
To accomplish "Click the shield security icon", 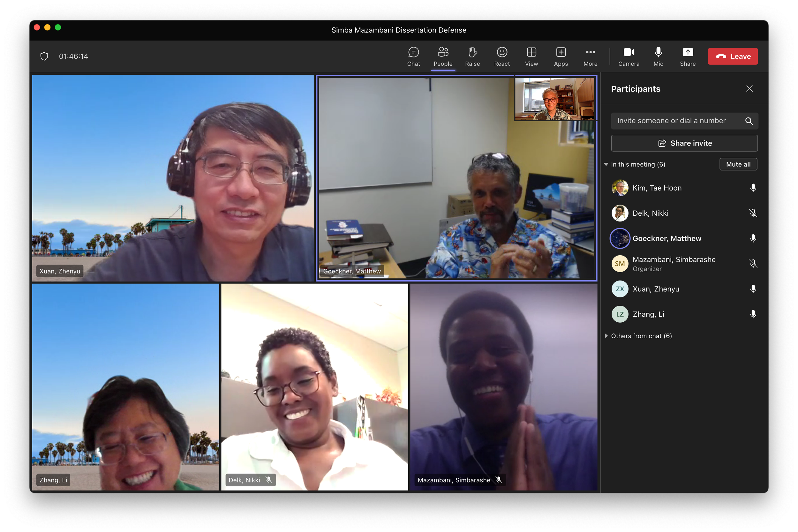I will 44,56.
